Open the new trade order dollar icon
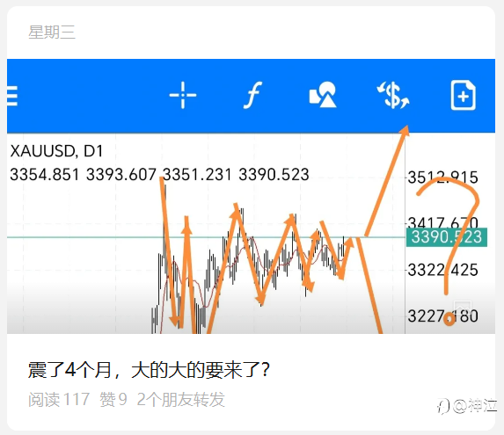This screenshot has width=504, height=435. [393, 95]
